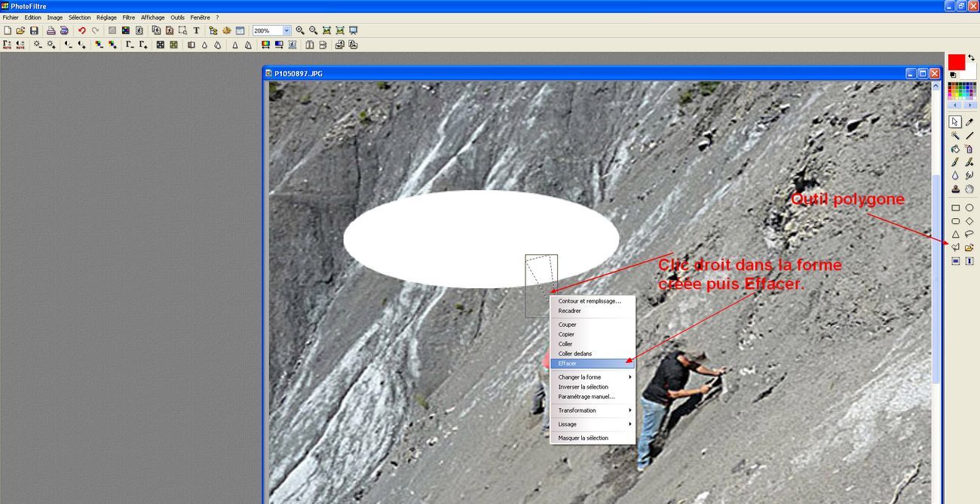This screenshot has width=980, height=504.
Task: Open the 200% zoom level dropdown
Action: pos(286,31)
